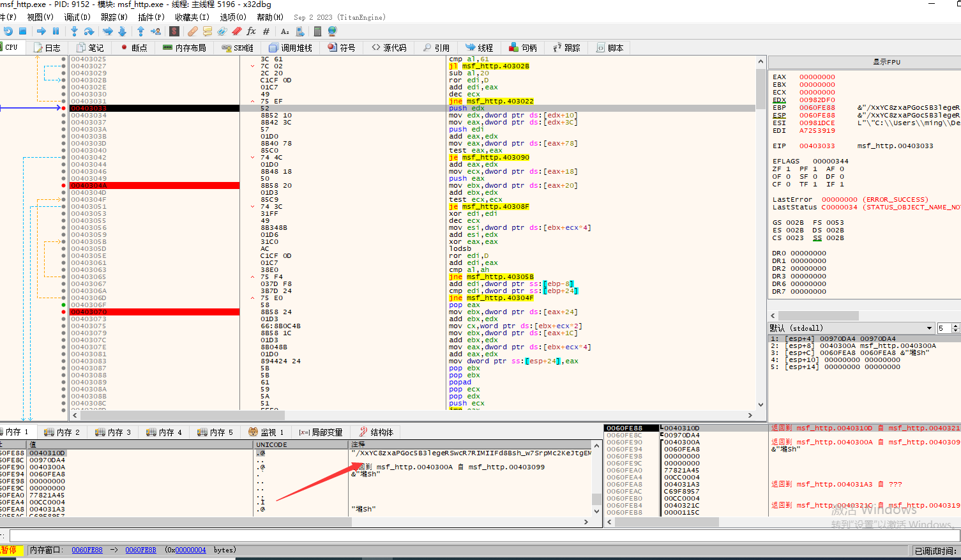This screenshot has width=961, height=560.
Task: Switch to the 日志 tab
Action: pyautogui.click(x=47, y=48)
